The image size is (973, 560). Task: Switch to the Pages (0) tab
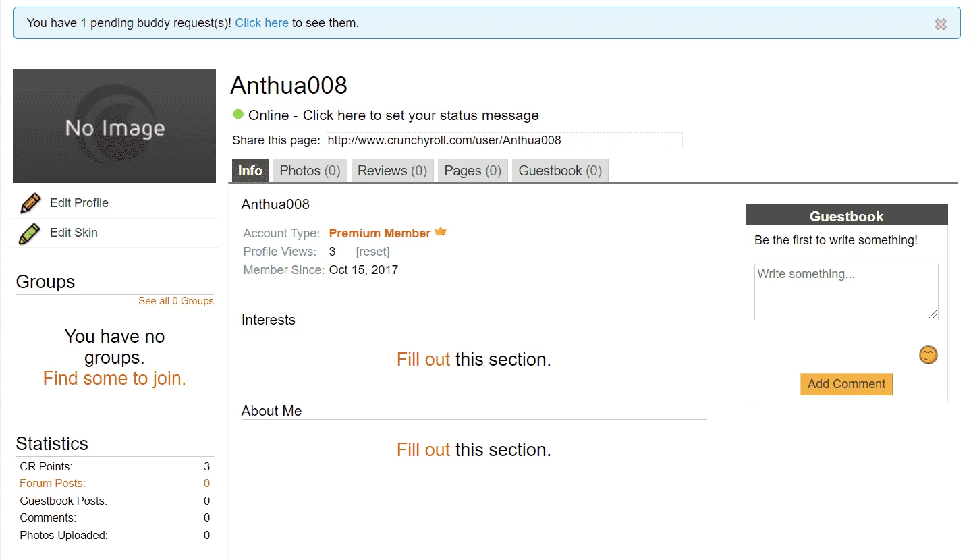pyautogui.click(x=472, y=171)
